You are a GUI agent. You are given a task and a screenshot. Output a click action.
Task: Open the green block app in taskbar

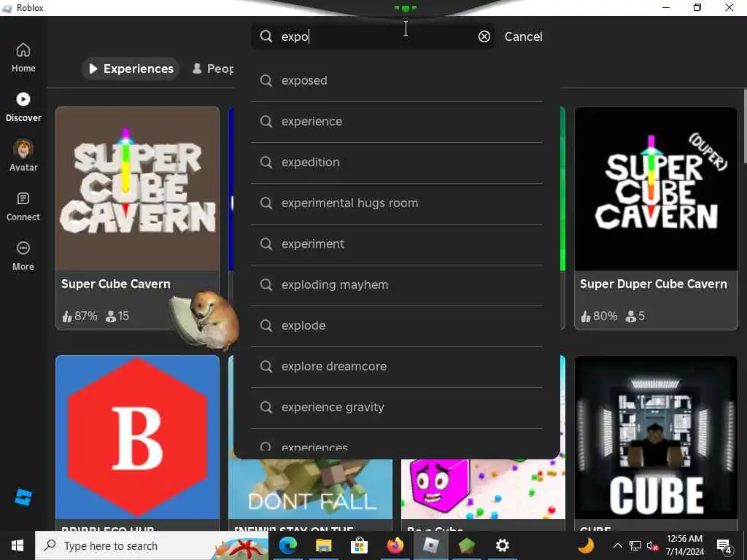click(x=466, y=545)
